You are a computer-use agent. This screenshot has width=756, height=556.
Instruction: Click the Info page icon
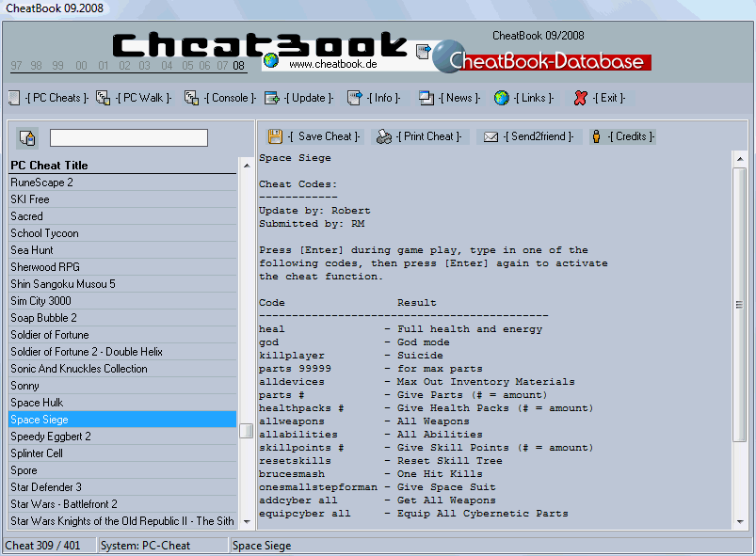354,98
